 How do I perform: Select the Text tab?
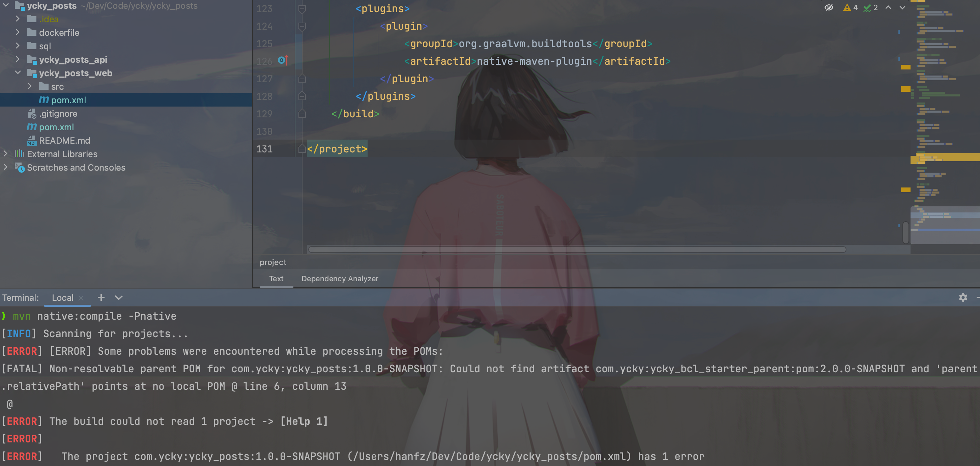pos(276,279)
